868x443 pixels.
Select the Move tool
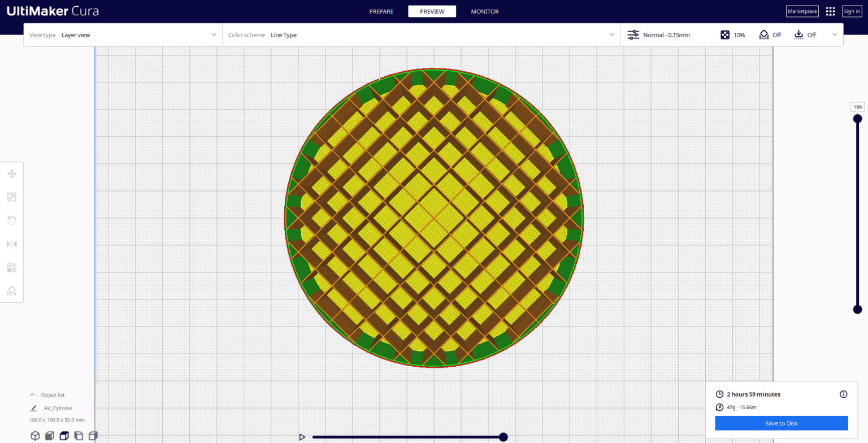tap(11, 173)
